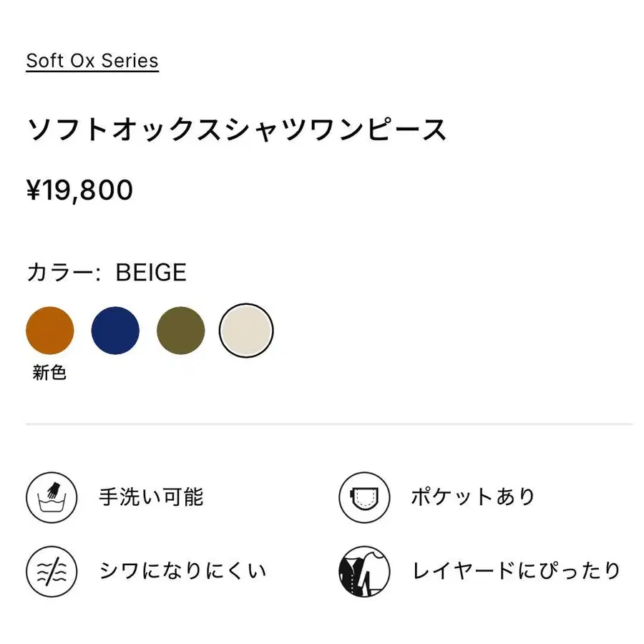Click the wrinkle-resistant wavy lines icon

click(52, 571)
